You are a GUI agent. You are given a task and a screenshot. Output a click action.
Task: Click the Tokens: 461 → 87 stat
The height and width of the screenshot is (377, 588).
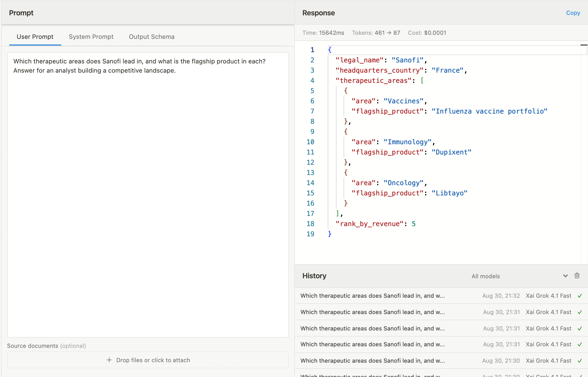[376, 33]
